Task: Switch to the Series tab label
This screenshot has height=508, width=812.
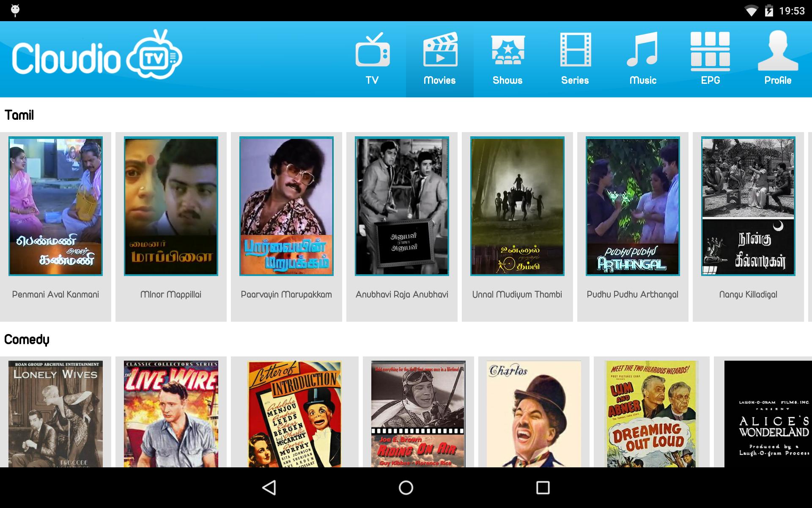Action: pos(575,80)
